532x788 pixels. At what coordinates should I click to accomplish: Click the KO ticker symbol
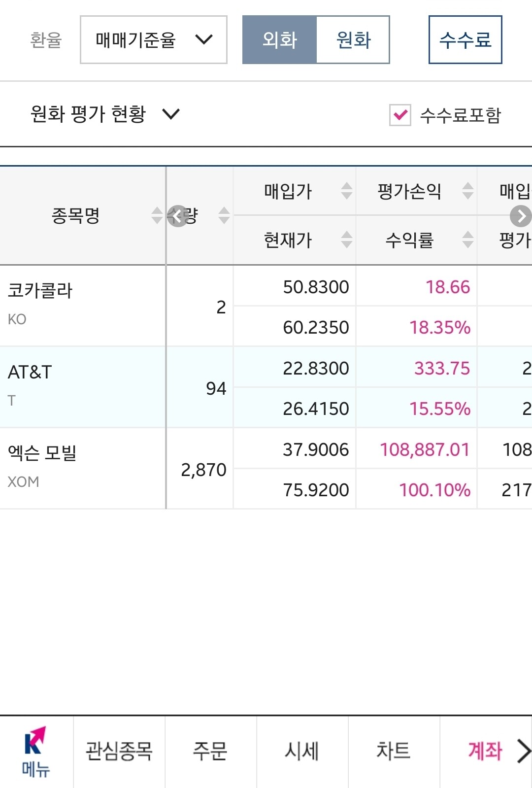[x=17, y=319]
